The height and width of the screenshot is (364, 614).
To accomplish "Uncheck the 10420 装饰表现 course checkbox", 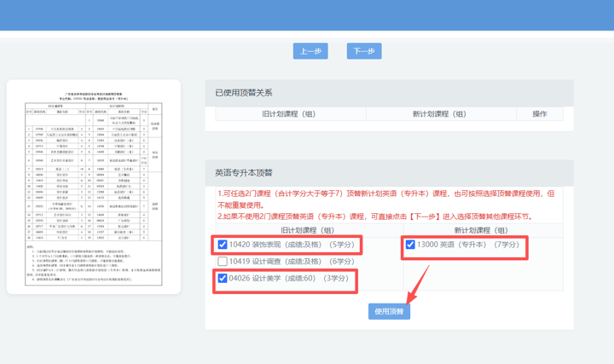I will tap(223, 245).
